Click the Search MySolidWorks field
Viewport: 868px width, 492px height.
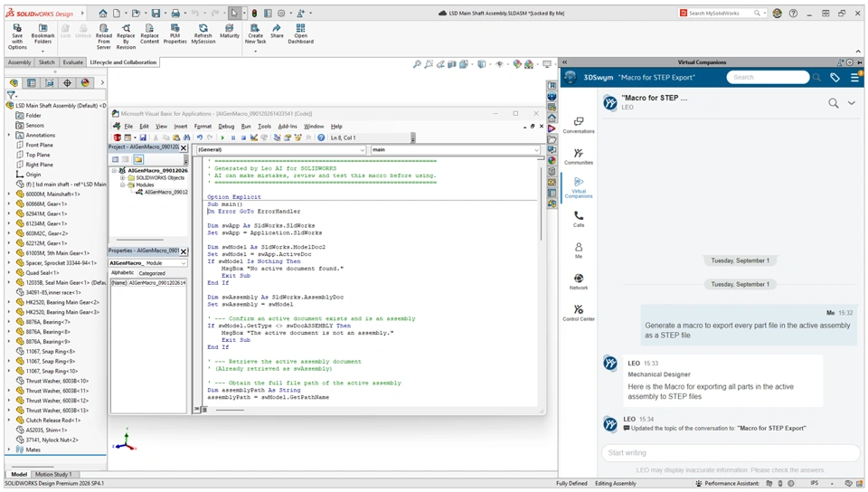pyautogui.click(x=721, y=13)
